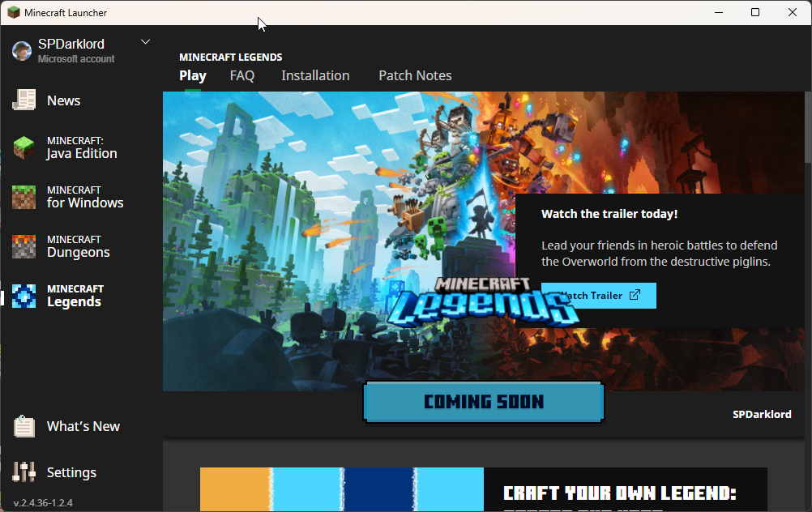Click the Minecraft Dungeons icon
The image size is (812, 512).
(x=24, y=246)
